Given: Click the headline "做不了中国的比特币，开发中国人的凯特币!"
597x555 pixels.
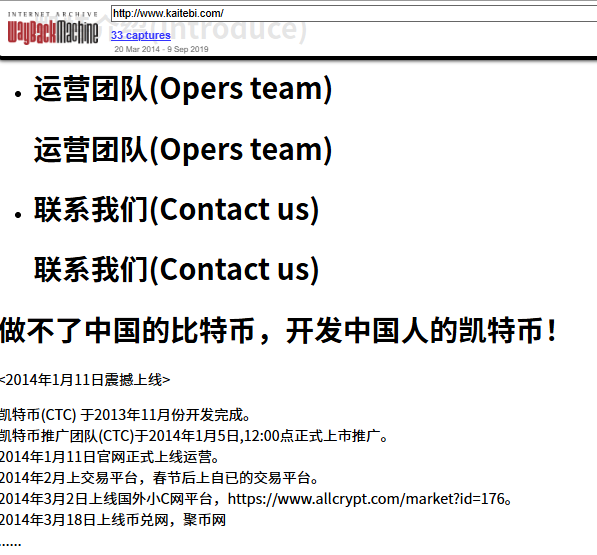Looking at the screenshot, I should (x=279, y=330).
